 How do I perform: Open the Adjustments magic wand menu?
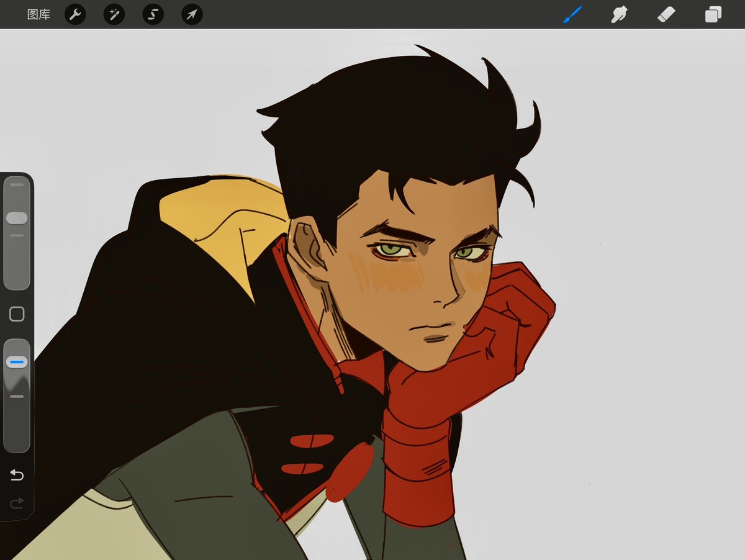click(x=114, y=14)
